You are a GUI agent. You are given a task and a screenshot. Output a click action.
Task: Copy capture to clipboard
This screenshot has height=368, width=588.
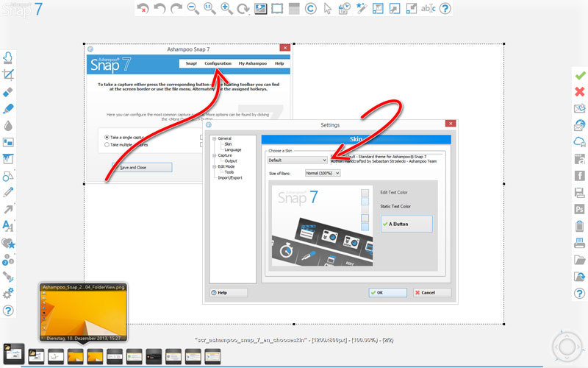(580, 226)
